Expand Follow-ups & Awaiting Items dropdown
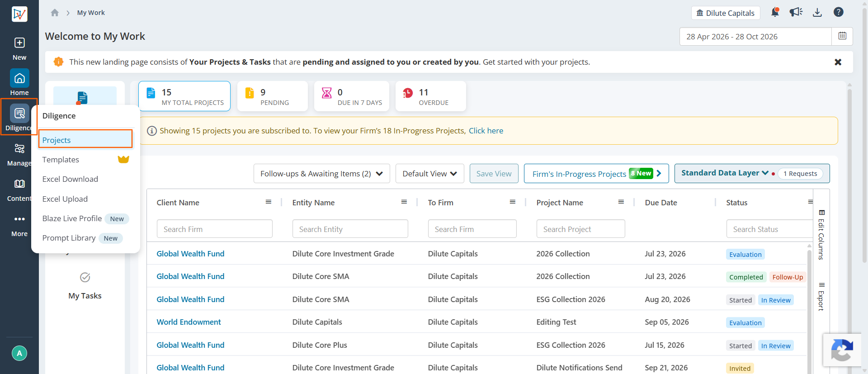 (322, 174)
